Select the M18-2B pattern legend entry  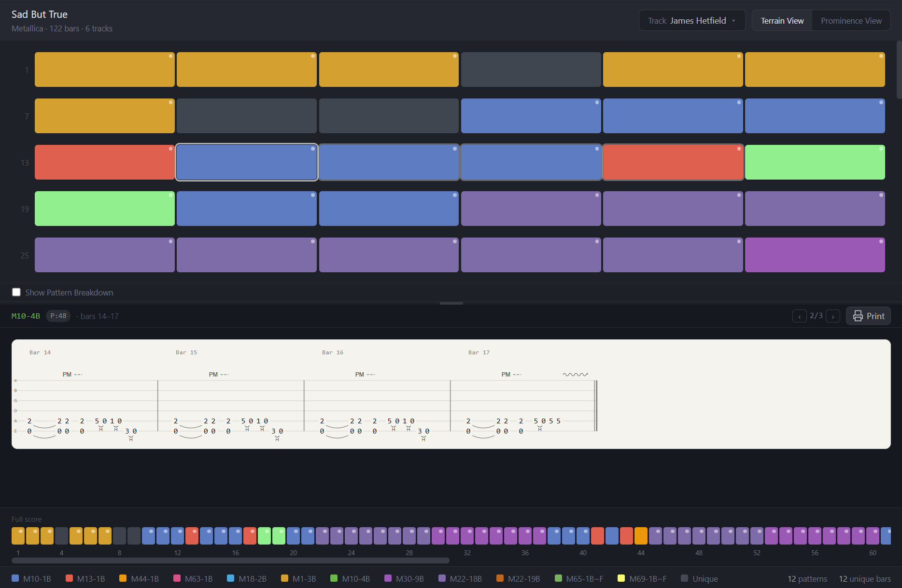[230, 578]
